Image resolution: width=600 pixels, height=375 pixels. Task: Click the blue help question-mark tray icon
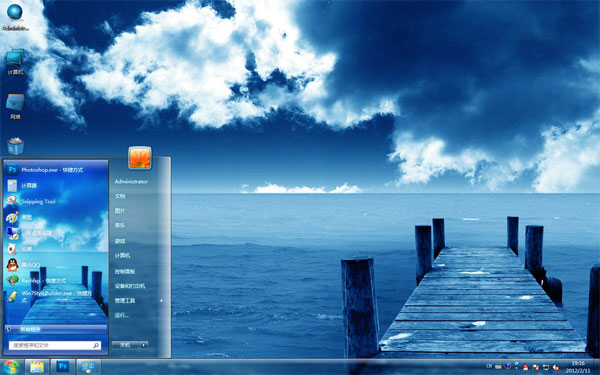[508, 366]
